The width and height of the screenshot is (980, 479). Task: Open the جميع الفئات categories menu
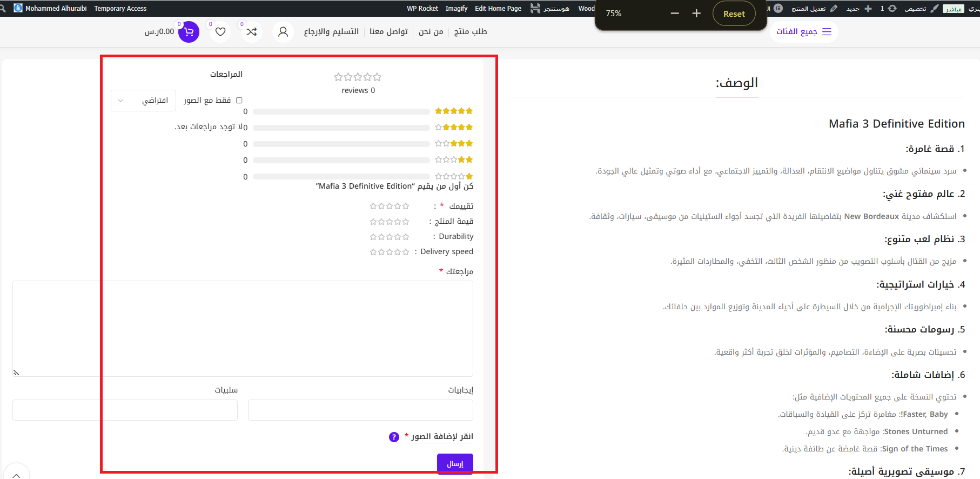tap(804, 32)
